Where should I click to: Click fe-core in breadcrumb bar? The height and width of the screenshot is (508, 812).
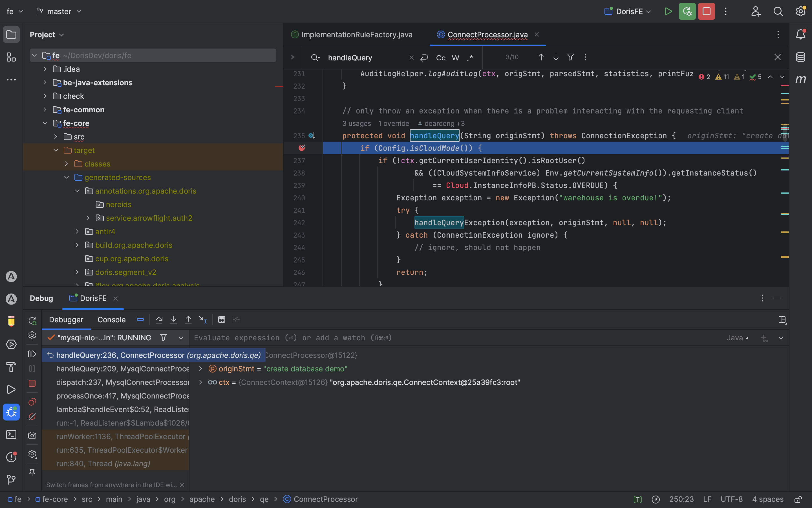tap(52, 499)
